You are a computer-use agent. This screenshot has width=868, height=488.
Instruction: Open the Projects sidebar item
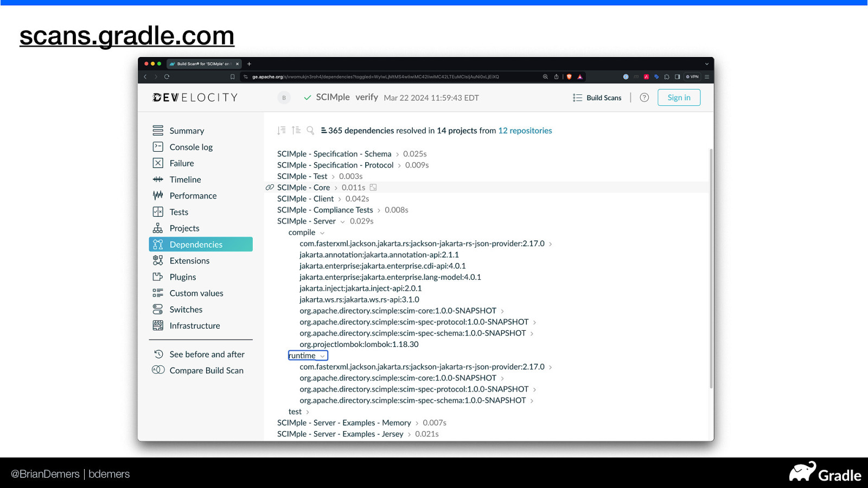point(184,228)
